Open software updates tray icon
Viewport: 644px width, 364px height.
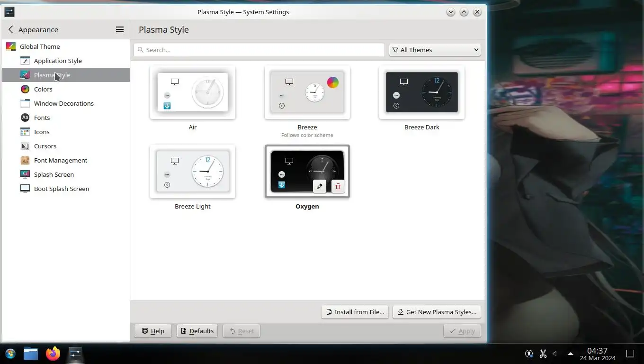529,354
